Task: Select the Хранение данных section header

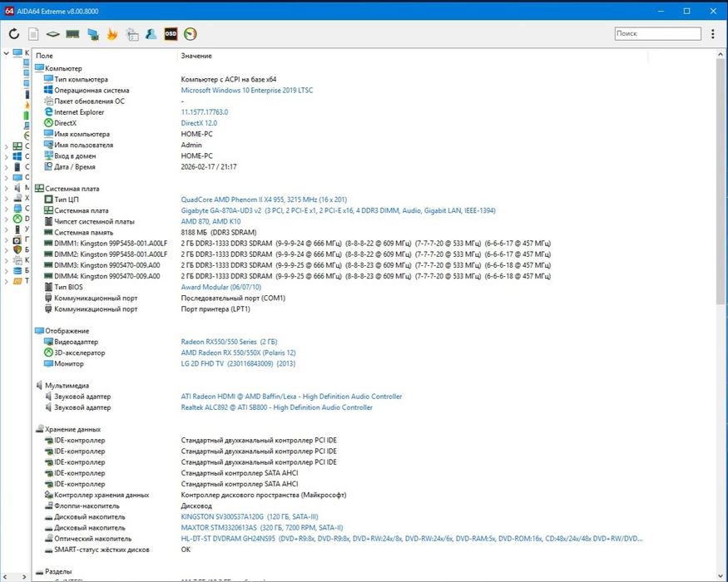Action: pyautogui.click(x=72, y=429)
